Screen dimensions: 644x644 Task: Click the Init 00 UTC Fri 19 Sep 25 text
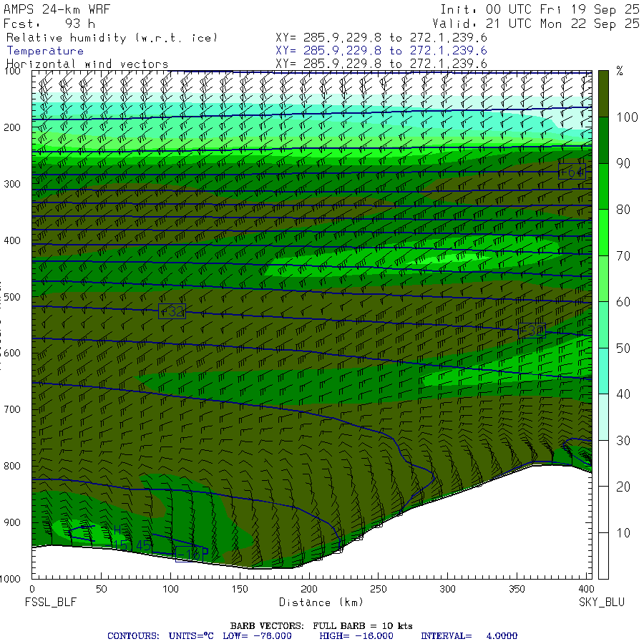pos(540,10)
